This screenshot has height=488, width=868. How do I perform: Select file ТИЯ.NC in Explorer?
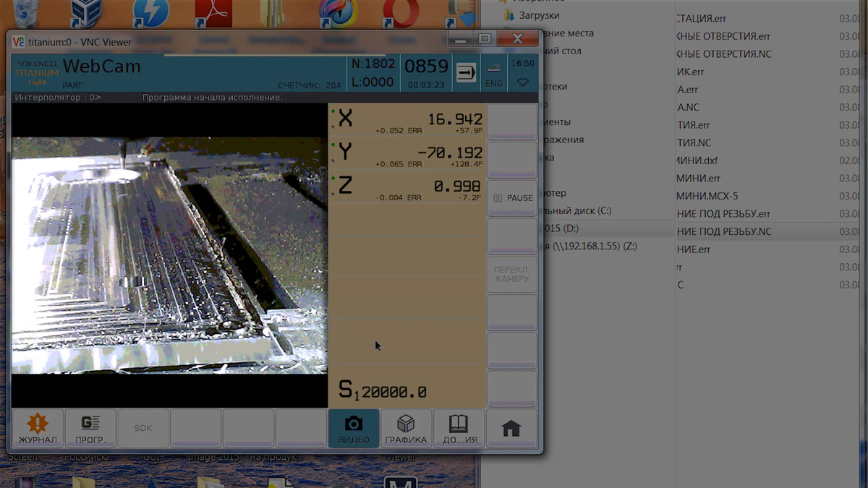tap(694, 142)
